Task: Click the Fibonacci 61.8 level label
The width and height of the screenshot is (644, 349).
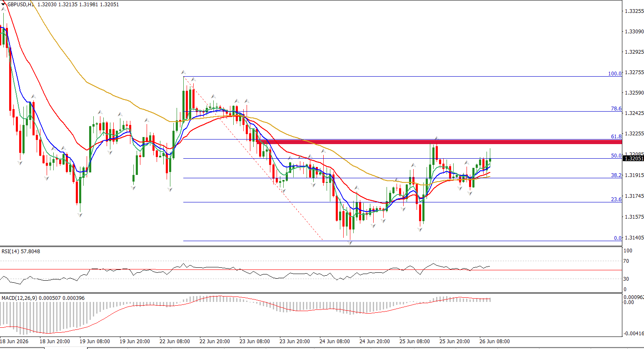Action: pos(616,137)
